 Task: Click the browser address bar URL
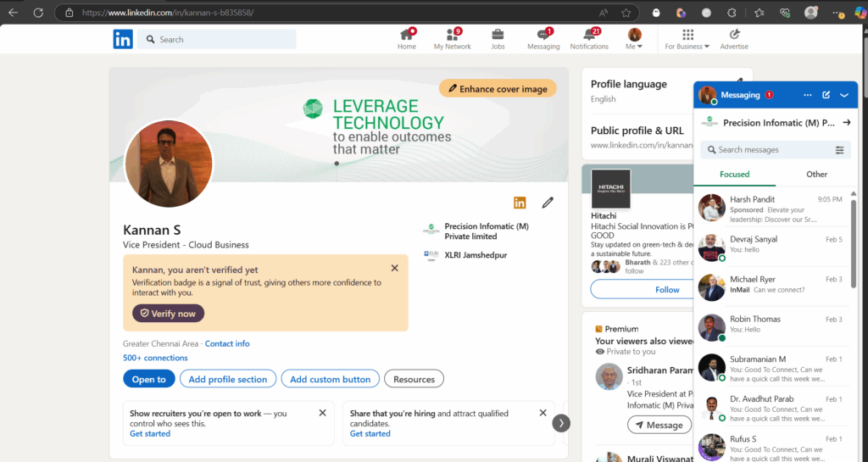pos(169,13)
